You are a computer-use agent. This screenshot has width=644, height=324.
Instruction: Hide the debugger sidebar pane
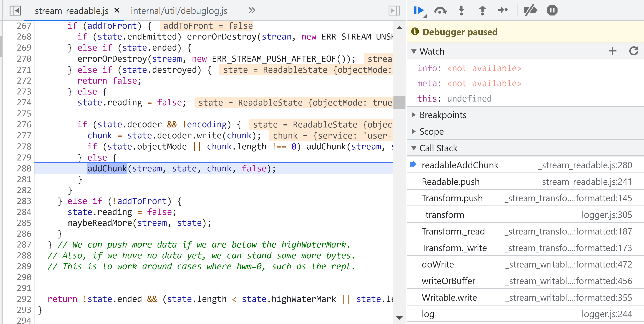coord(394,10)
